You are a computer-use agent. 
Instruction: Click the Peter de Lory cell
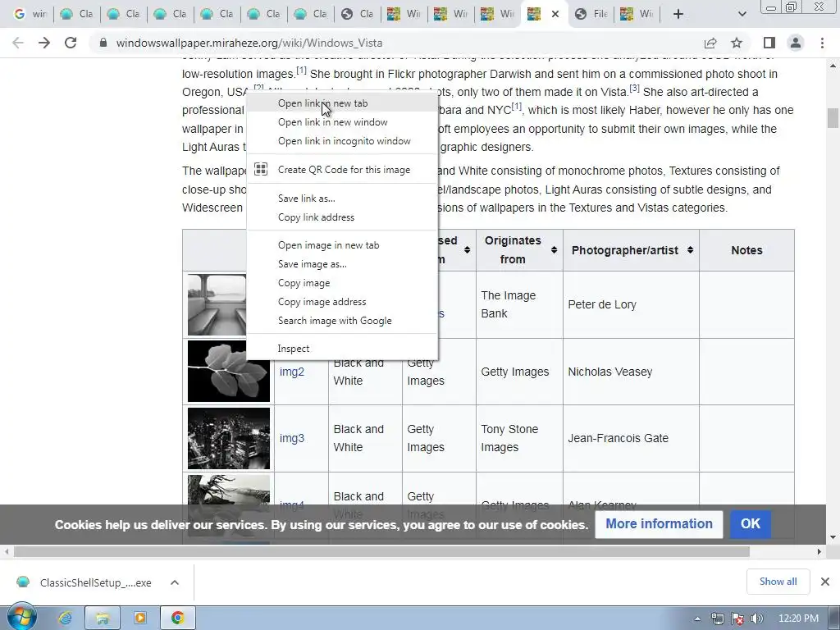[631, 305]
